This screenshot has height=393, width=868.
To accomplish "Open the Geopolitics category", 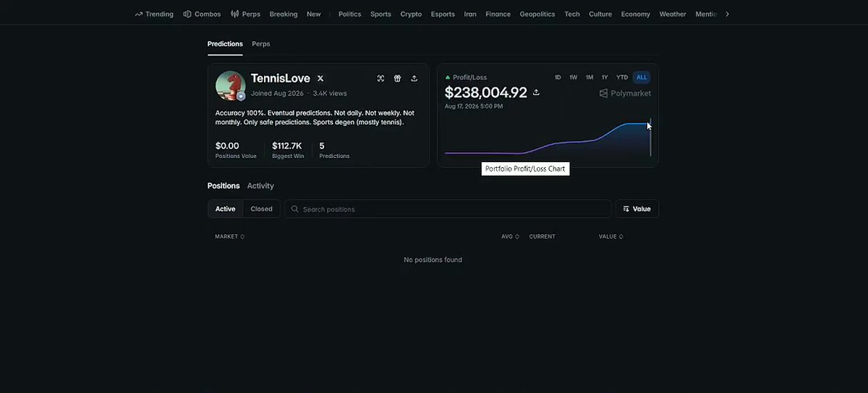I will (x=537, y=14).
